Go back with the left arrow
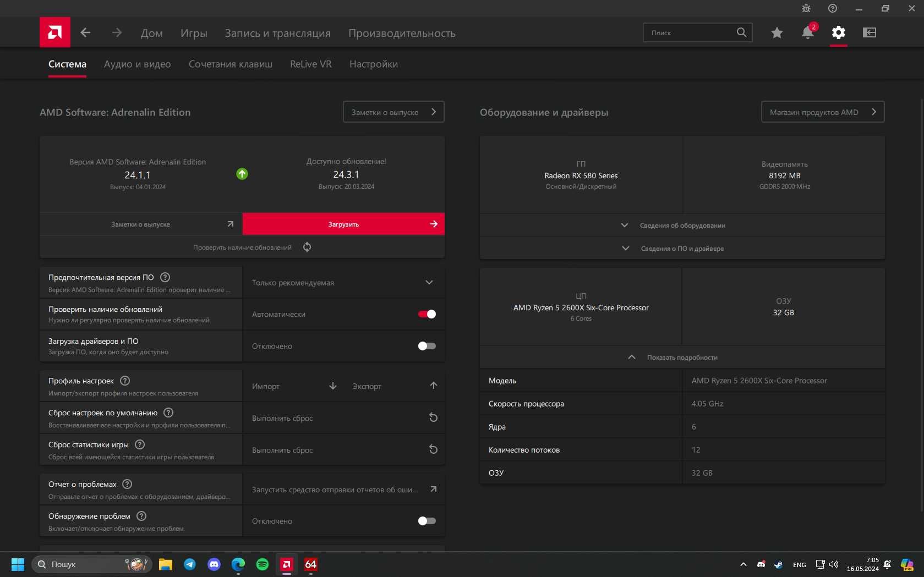 (85, 32)
